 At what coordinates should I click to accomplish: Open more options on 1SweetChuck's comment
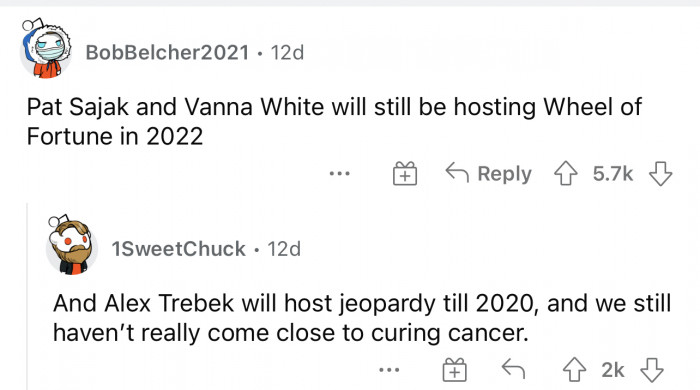(389, 369)
